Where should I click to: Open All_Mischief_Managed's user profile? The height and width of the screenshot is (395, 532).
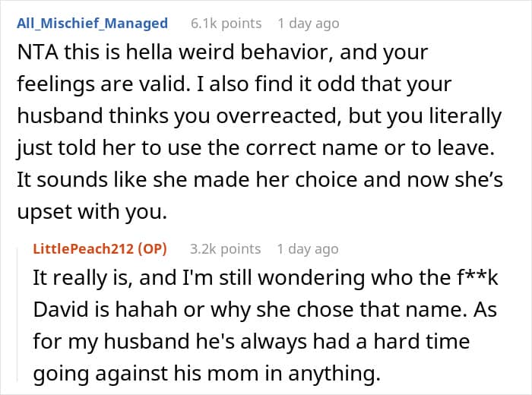click(92, 23)
